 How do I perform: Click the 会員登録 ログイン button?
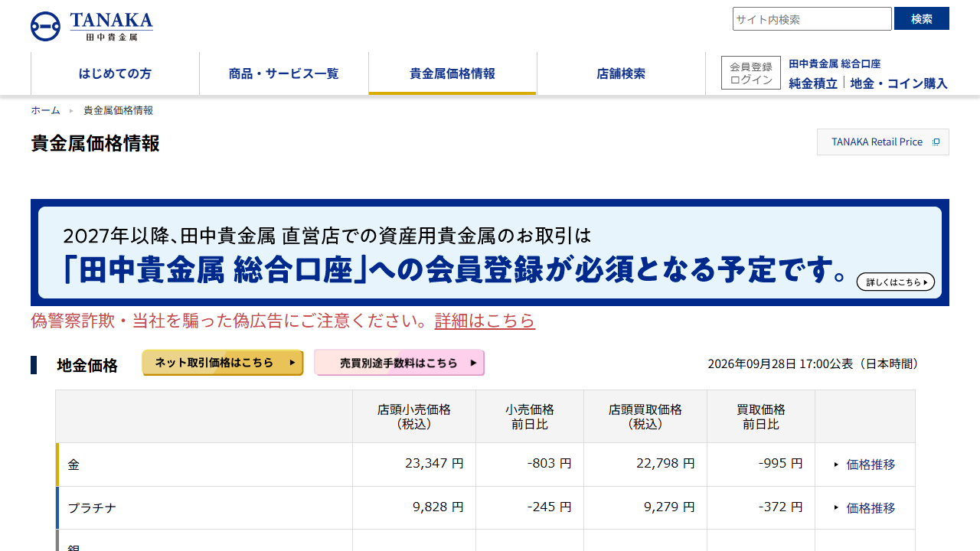751,73
